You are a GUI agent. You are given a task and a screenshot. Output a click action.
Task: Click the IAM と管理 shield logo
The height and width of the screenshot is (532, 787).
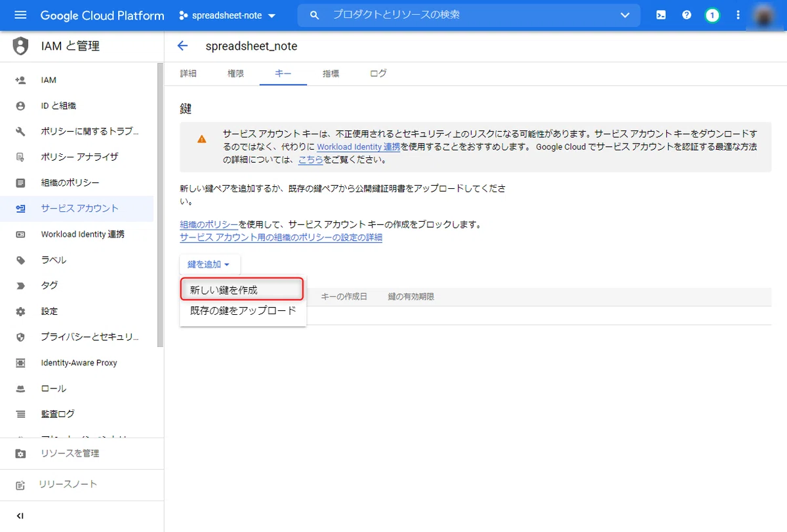(21, 46)
